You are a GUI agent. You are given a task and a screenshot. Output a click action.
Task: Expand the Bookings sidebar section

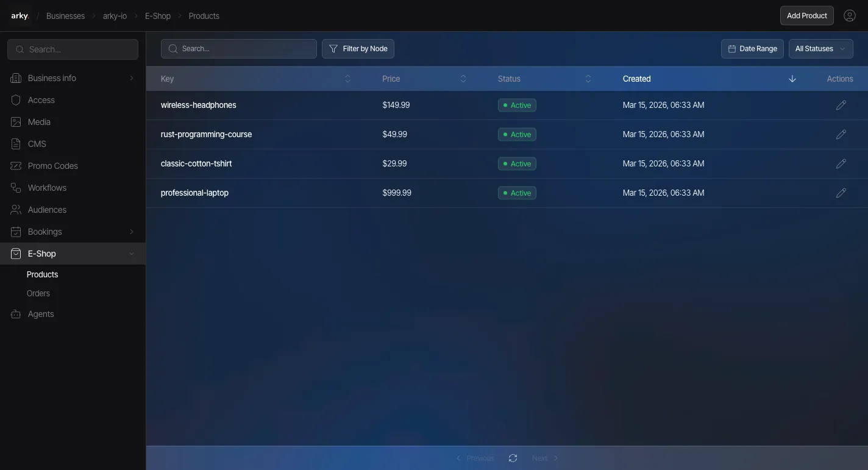pyautogui.click(x=131, y=232)
